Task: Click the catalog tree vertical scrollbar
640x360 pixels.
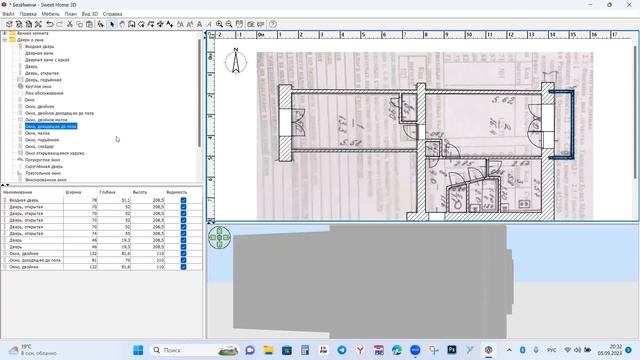Action: (200, 93)
